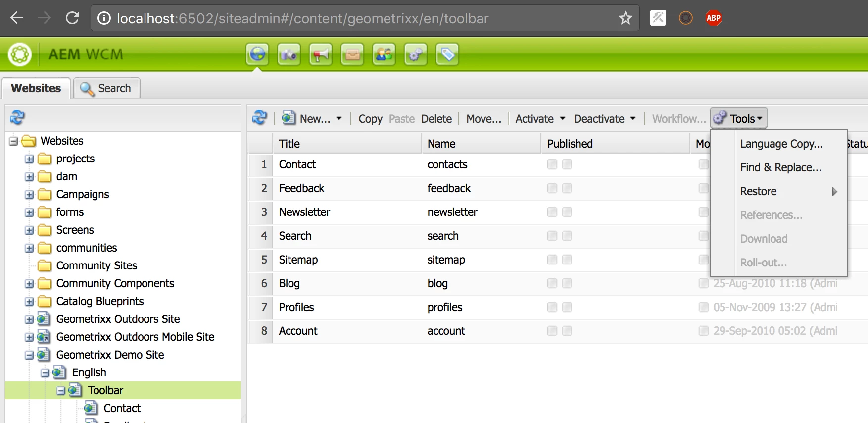This screenshot has height=423, width=868.
Task: Open the Inbox envelope icon
Action: point(352,54)
